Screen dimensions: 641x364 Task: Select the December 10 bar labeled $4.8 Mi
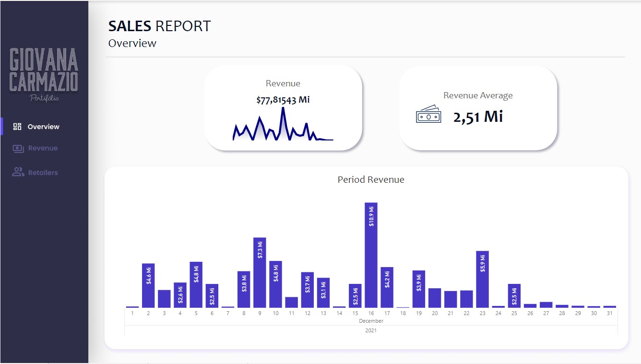click(275, 284)
